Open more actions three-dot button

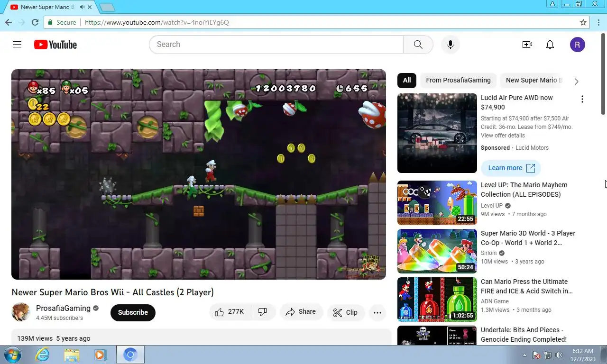377,312
